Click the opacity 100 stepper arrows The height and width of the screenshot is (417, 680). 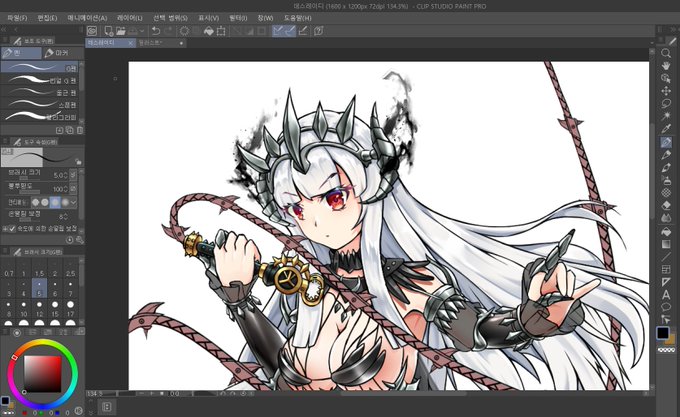pos(66,189)
